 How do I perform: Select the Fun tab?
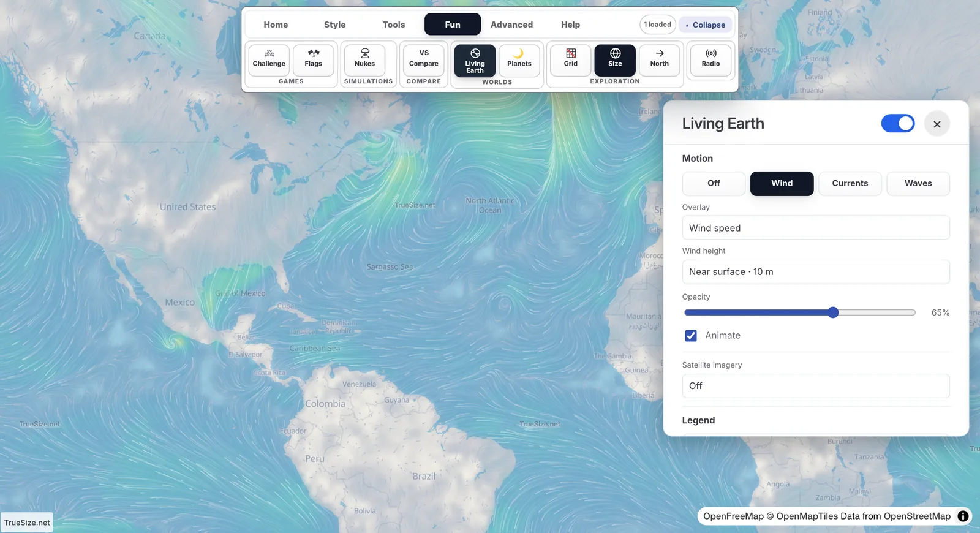tap(453, 25)
